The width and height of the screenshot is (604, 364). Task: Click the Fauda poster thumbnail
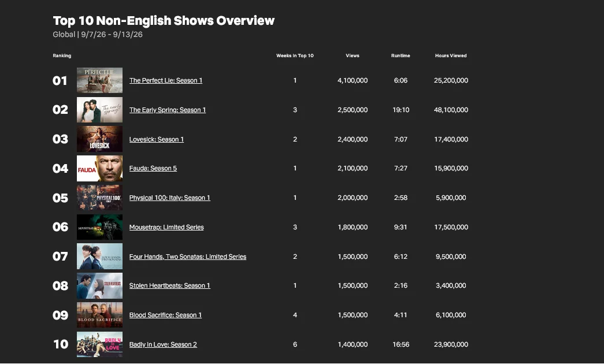point(100,168)
